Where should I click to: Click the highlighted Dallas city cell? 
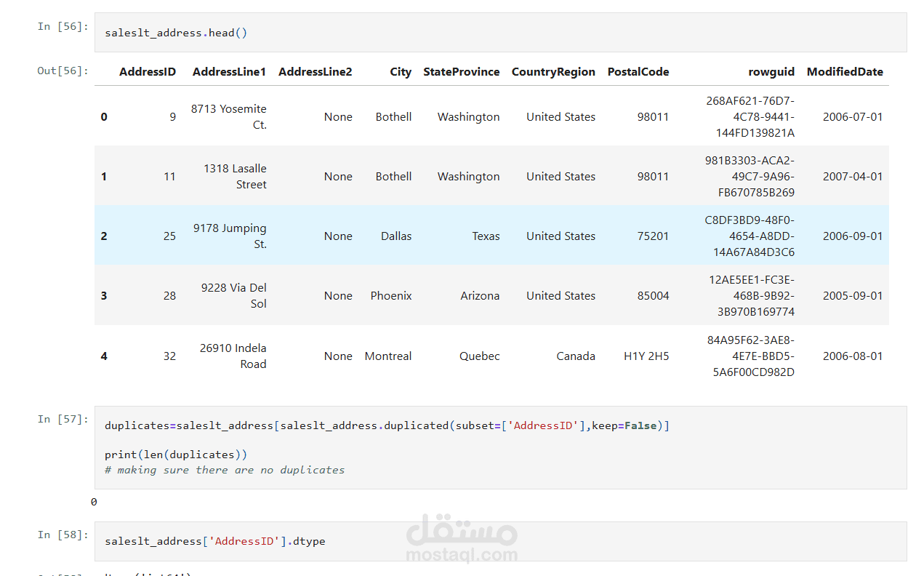(396, 236)
